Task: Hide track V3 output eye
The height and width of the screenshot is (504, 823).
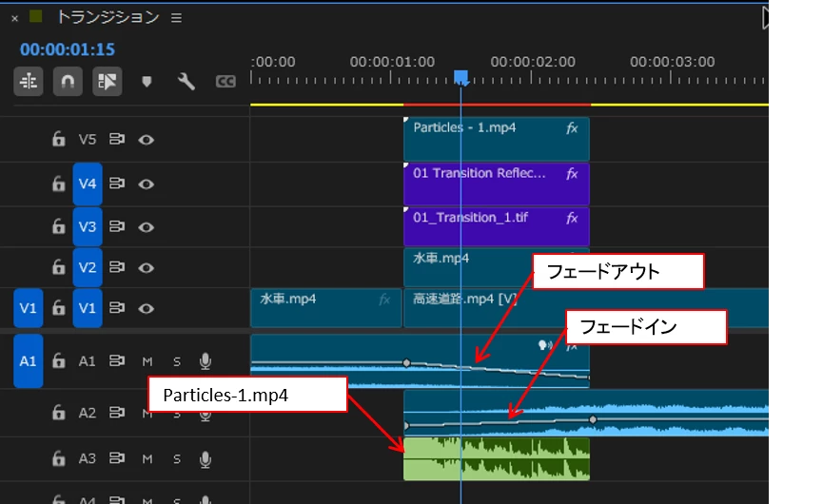Action: coord(146,227)
